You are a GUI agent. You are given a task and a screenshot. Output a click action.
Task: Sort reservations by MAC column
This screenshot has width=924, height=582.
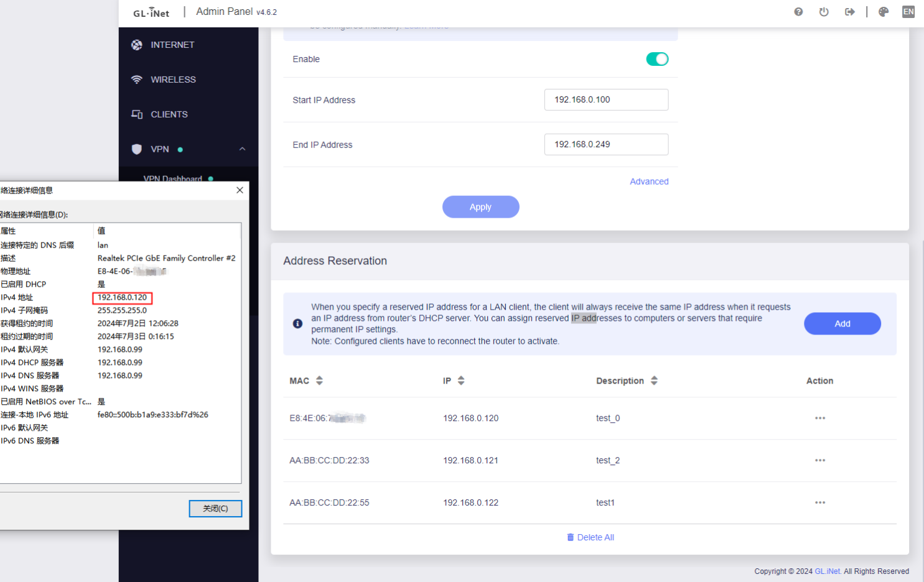tap(319, 381)
